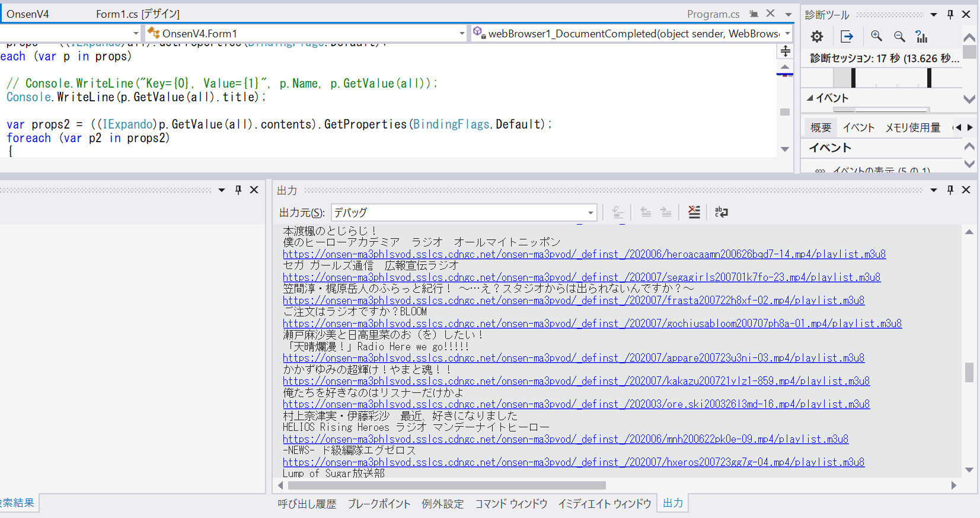Open the frasta200722 playlist link

click(x=573, y=300)
